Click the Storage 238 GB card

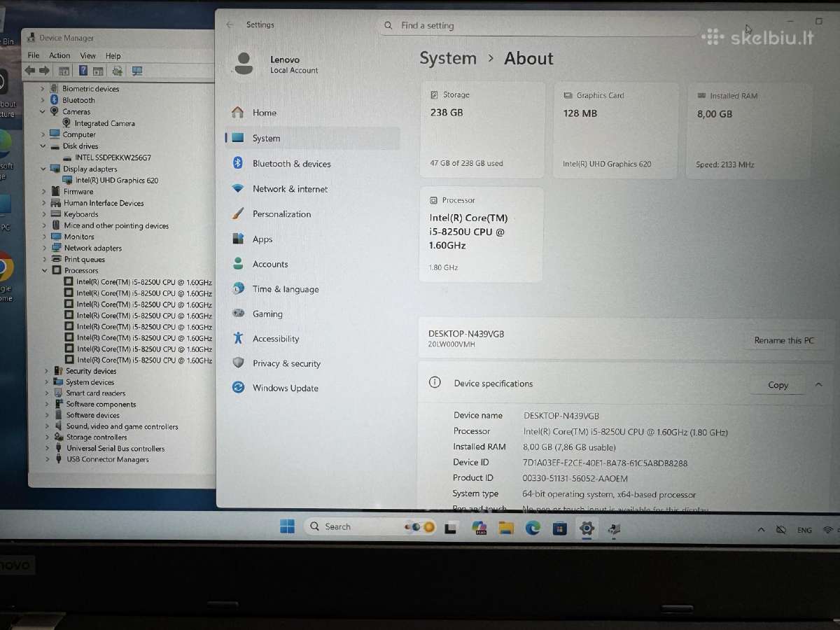(x=482, y=129)
